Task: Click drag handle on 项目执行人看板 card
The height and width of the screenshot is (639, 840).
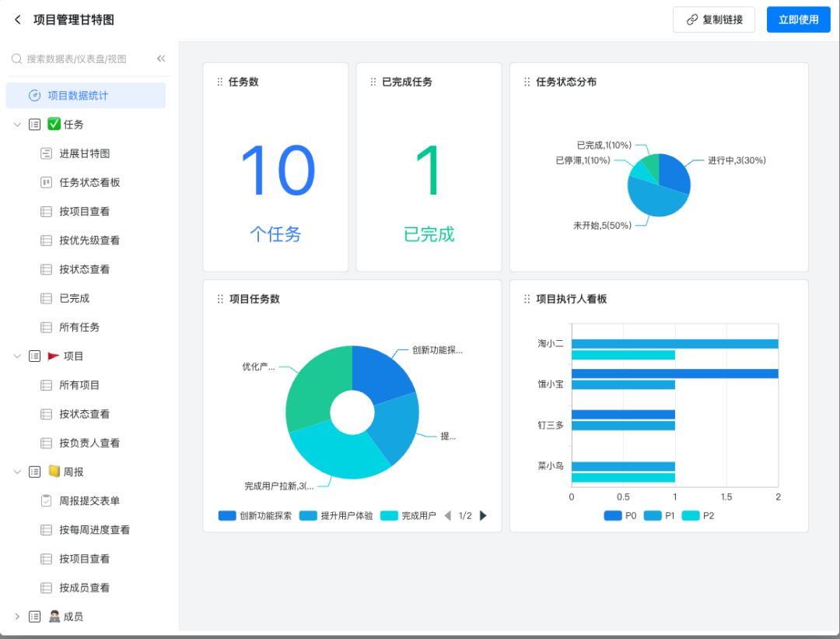Action: [527, 299]
